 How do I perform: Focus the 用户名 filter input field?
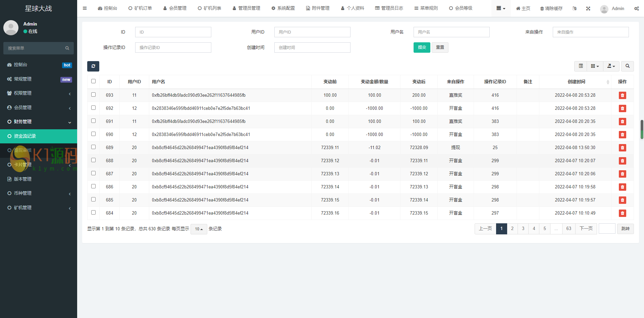coord(451,32)
